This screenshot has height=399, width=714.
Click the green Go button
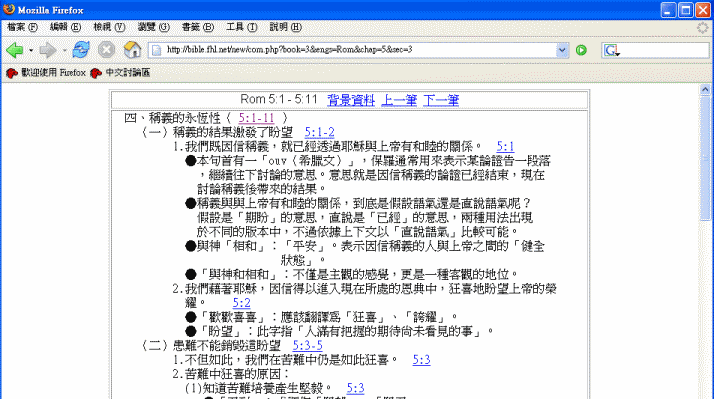[x=581, y=50]
